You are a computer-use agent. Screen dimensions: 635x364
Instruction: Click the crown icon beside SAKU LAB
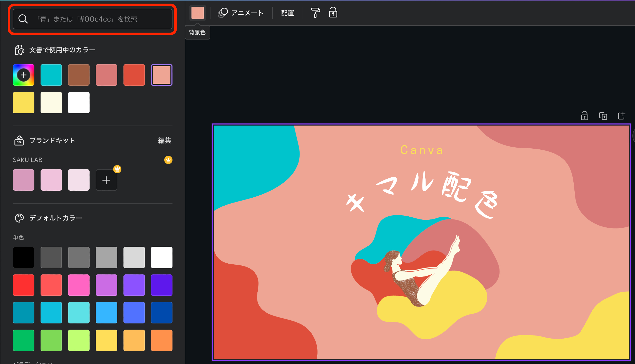point(168,160)
